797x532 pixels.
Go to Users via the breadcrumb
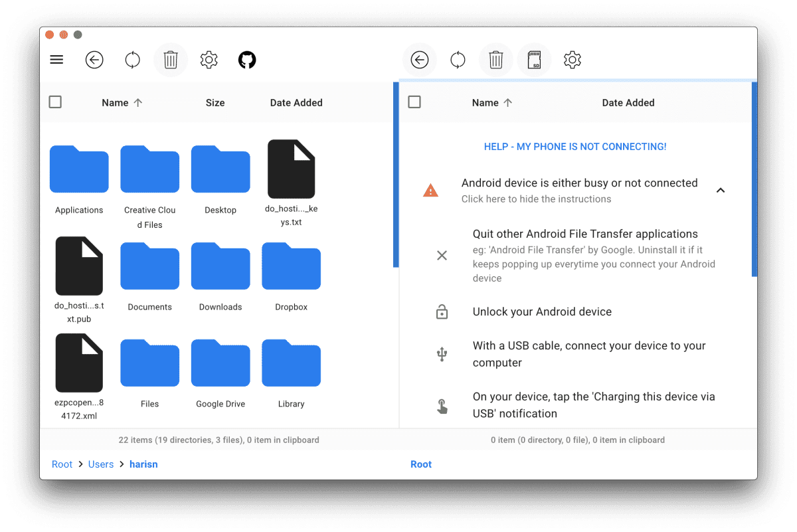[x=101, y=464]
